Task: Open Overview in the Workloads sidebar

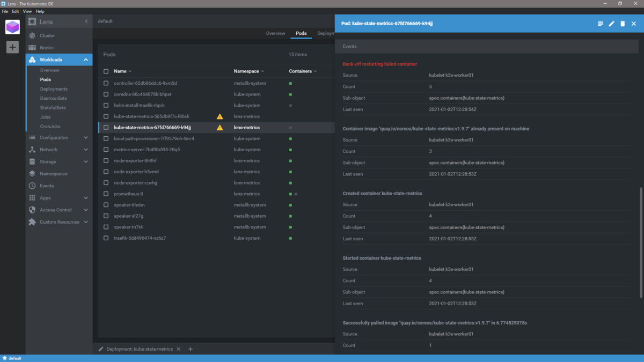Action: click(x=49, y=70)
